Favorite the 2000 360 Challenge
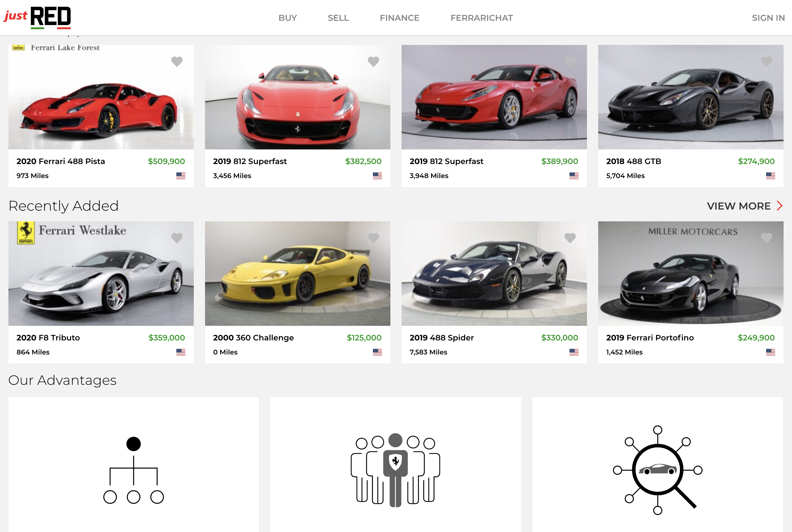792x532 pixels. tap(374, 238)
